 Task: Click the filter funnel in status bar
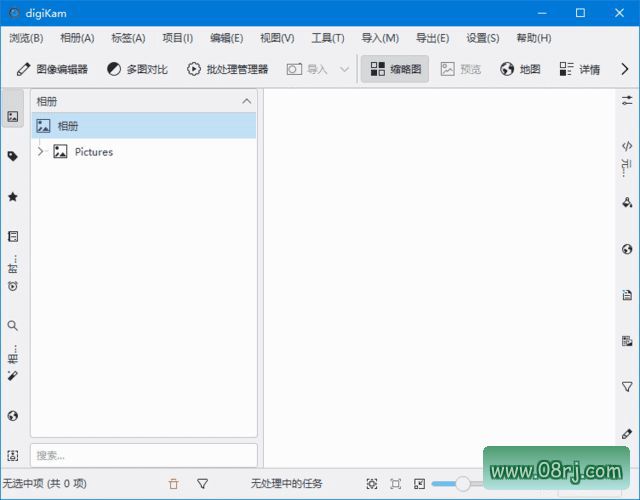(203, 484)
